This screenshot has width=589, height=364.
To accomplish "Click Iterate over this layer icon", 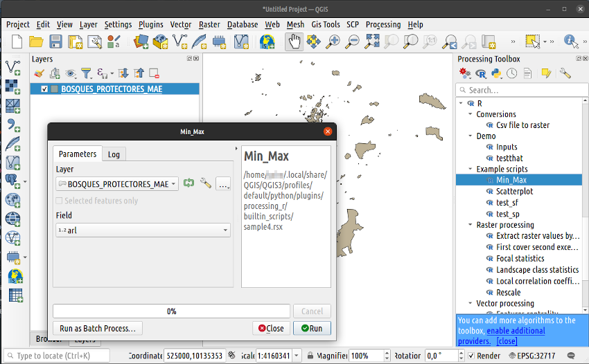I will pyautogui.click(x=188, y=183).
